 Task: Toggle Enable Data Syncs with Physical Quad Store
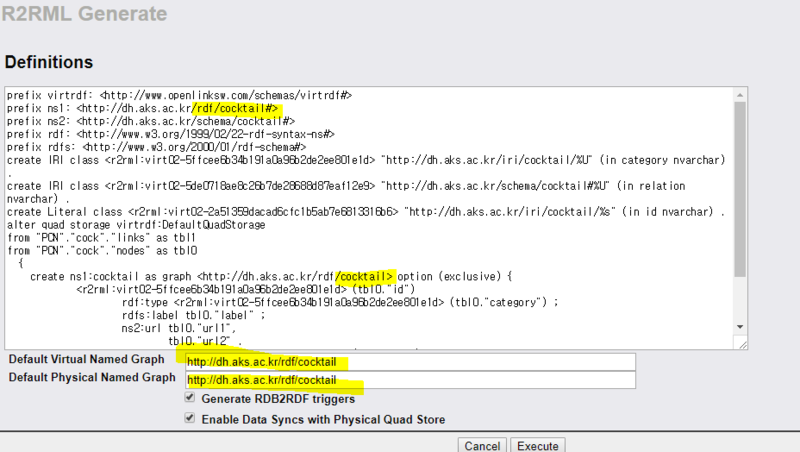click(x=190, y=418)
